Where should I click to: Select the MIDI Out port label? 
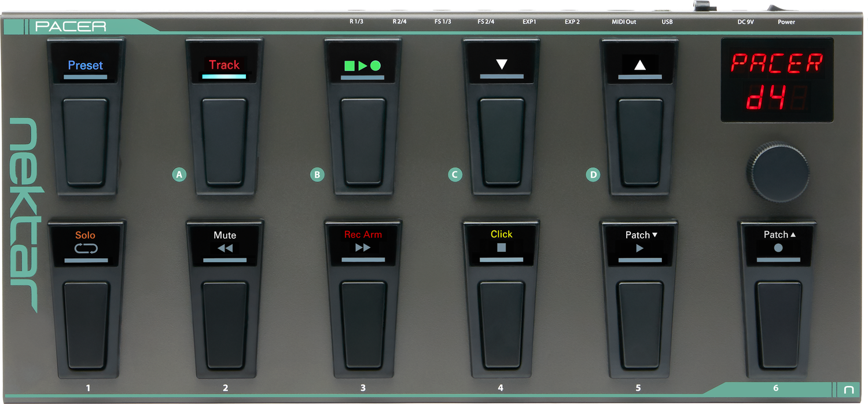point(624,22)
